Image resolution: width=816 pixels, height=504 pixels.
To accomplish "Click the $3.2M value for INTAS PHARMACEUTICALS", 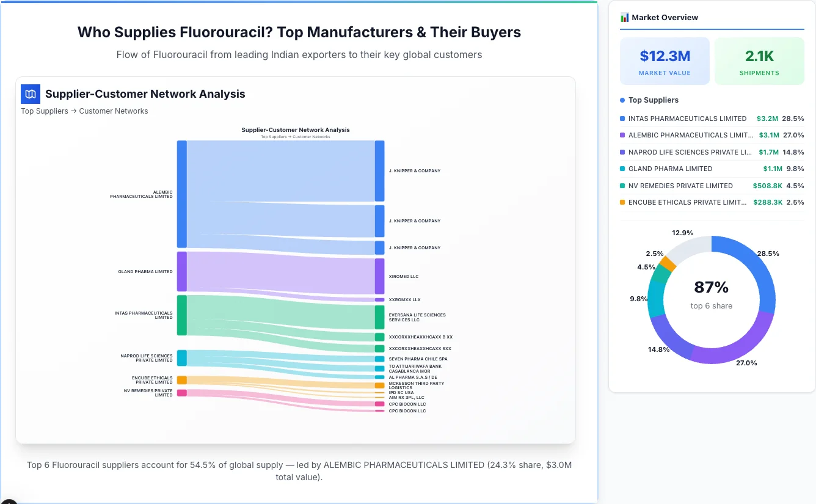I will (x=768, y=119).
